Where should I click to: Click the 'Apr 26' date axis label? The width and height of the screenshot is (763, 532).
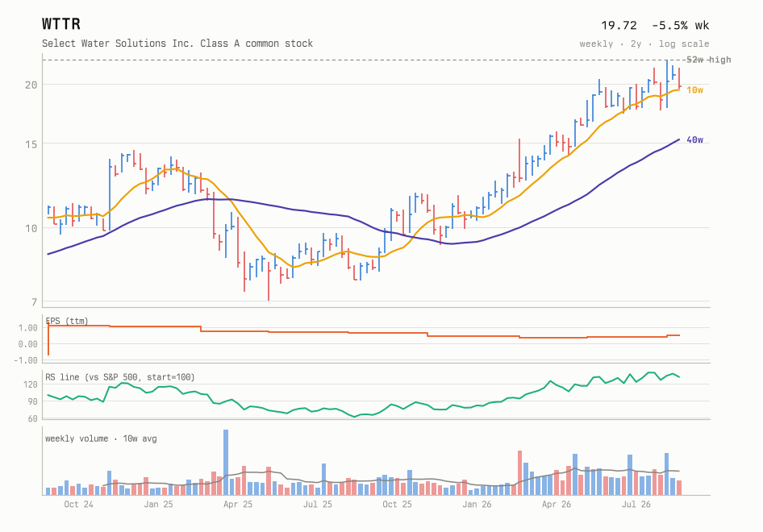557,505
